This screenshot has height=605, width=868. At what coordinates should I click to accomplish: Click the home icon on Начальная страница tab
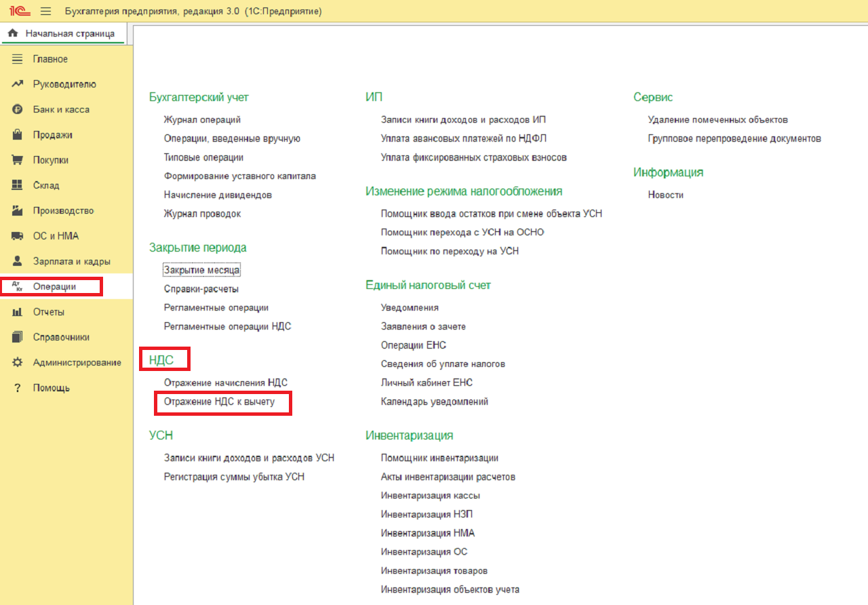(x=12, y=33)
